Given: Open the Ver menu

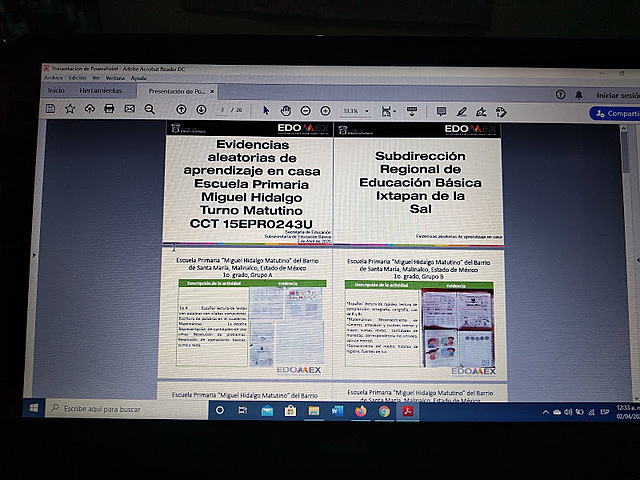Looking at the screenshot, I should pos(96,78).
